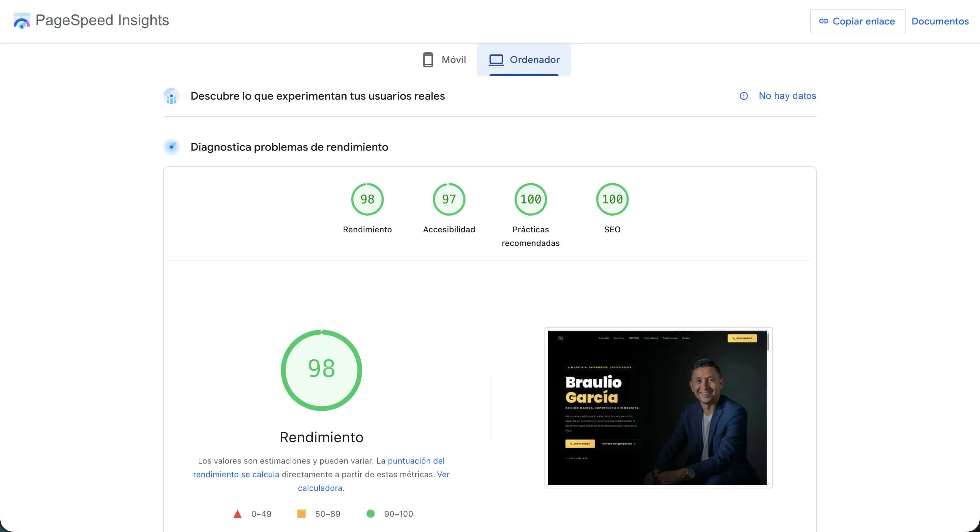Click the Braulio García website screenshot
980x532 pixels.
[x=658, y=407]
